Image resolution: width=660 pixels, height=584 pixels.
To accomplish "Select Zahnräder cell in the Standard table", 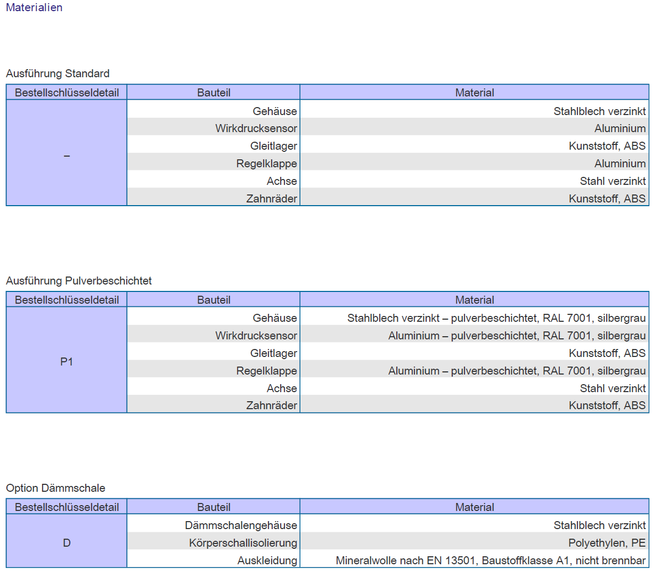I will (271, 199).
